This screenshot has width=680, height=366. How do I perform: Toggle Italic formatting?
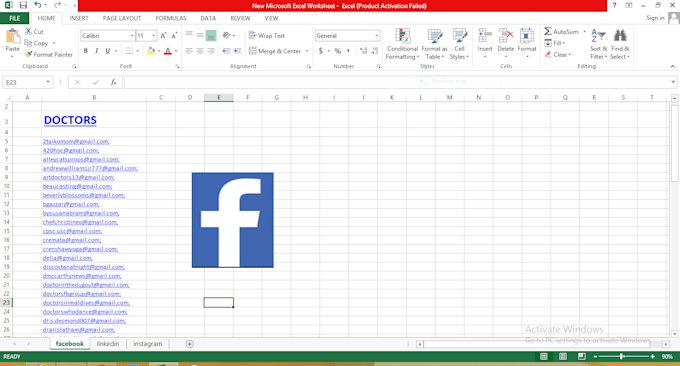click(97, 51)
